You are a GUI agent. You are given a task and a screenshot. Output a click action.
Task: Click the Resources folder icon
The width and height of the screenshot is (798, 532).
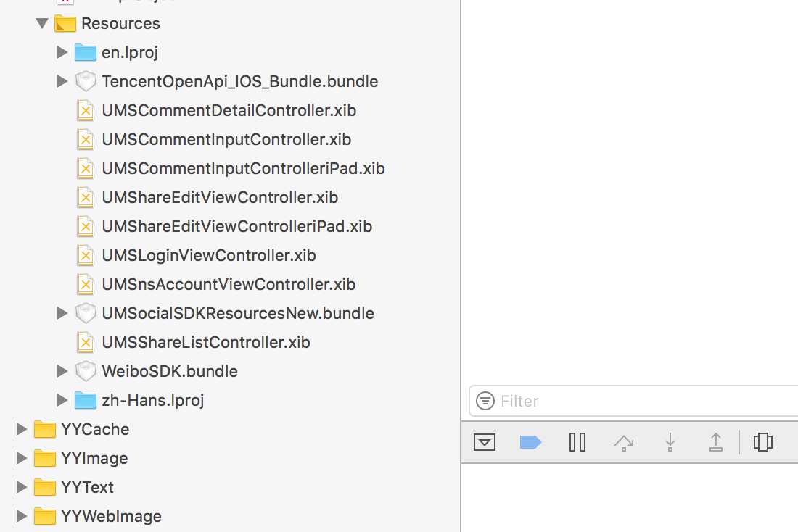tap(65, 23)
